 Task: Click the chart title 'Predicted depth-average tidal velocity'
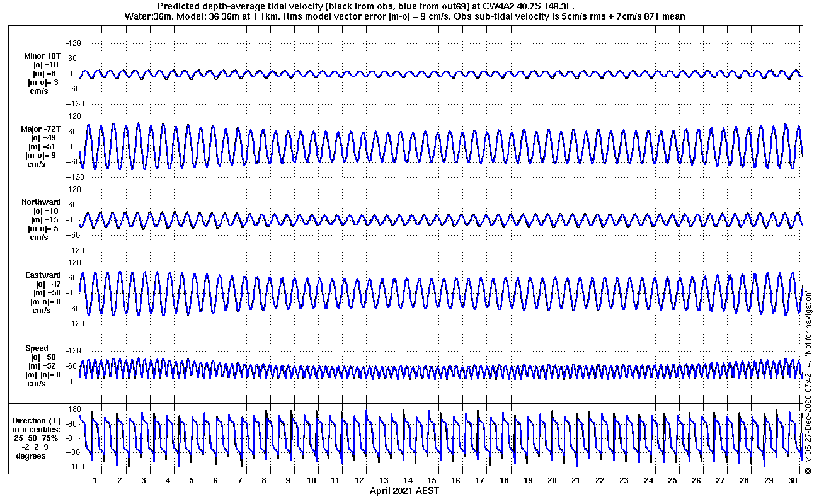[x=243, y=6]
